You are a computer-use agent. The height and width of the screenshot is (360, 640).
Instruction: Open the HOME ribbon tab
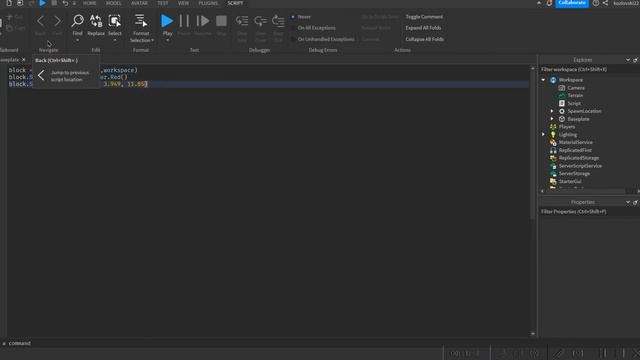coord(89,3)
